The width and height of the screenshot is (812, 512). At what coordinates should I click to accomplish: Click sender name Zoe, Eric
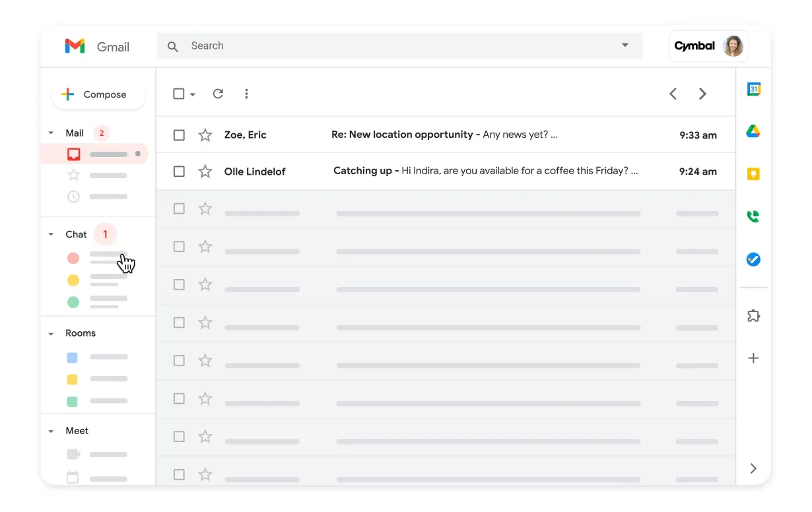coord(246,135)
